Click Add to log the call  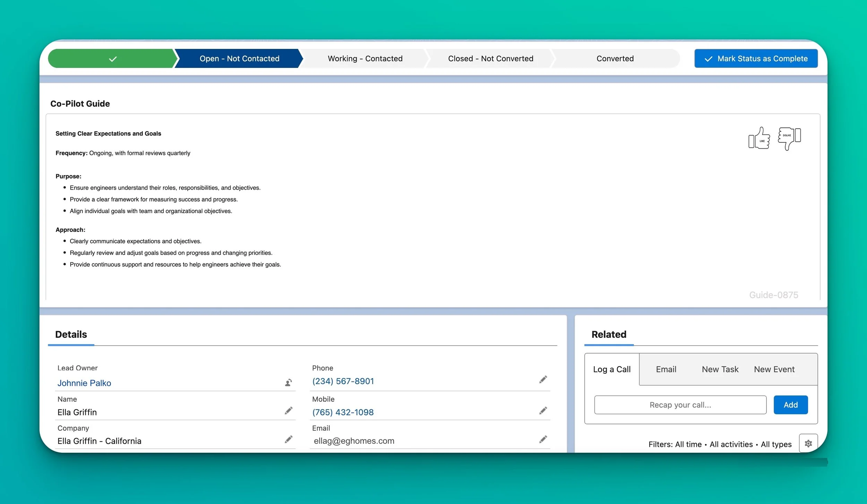tap(790, 405)
